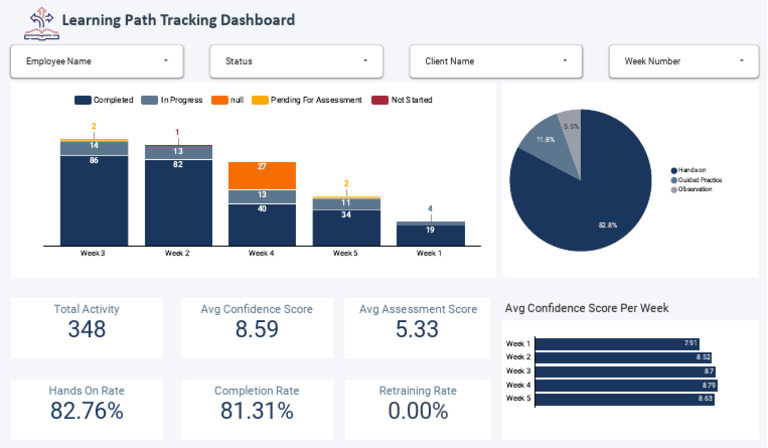The height and width of the screenshot is (448, 768).
Task: Click the Week 4 confidence score bar
Action: point(626,385)
